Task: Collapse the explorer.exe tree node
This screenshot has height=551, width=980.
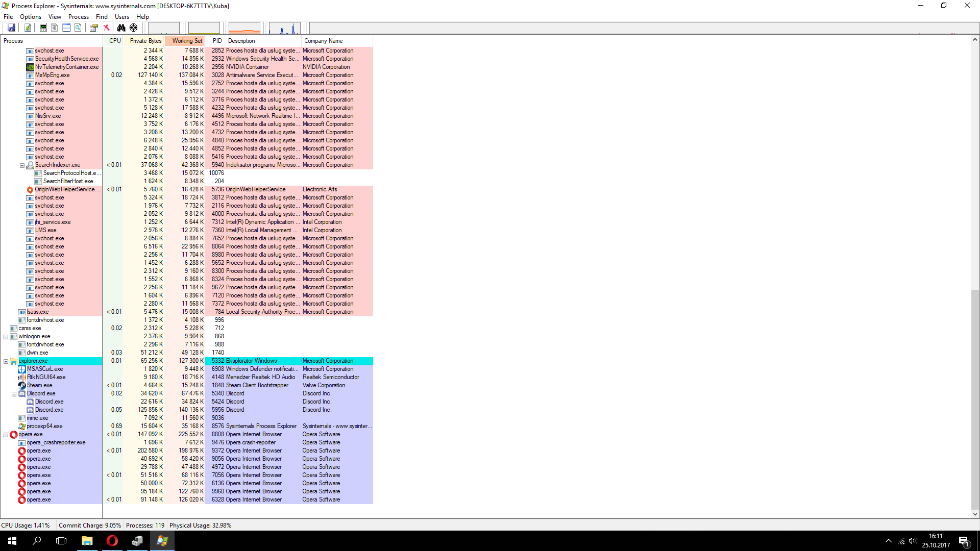Action: pos(6,361)
